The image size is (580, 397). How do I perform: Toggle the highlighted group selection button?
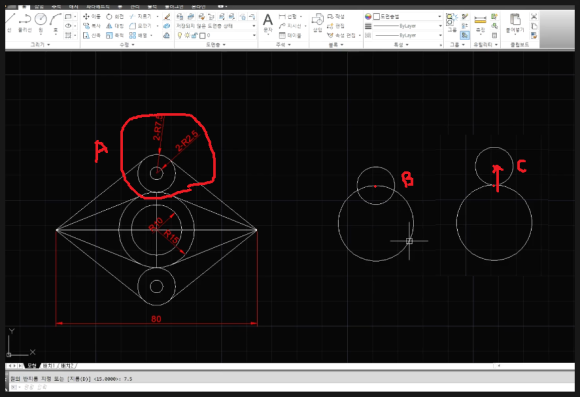[465, 36]
